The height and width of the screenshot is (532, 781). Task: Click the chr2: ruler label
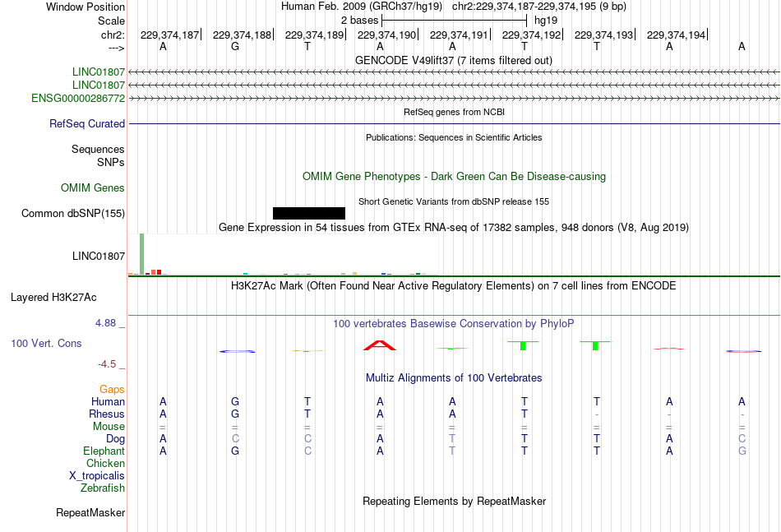113,35
